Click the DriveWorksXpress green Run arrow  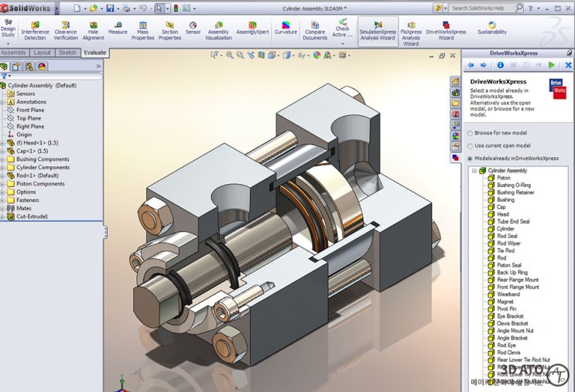pyautogui.click(x=552, y=65)
